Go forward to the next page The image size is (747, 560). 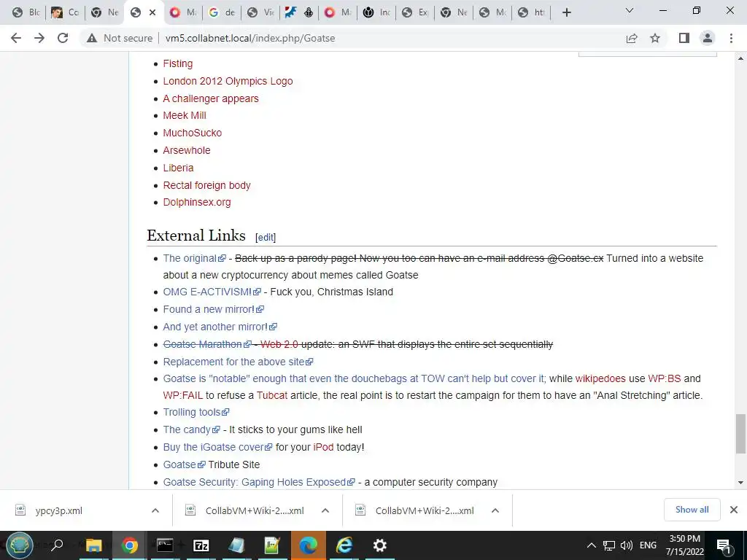point(39,38)
